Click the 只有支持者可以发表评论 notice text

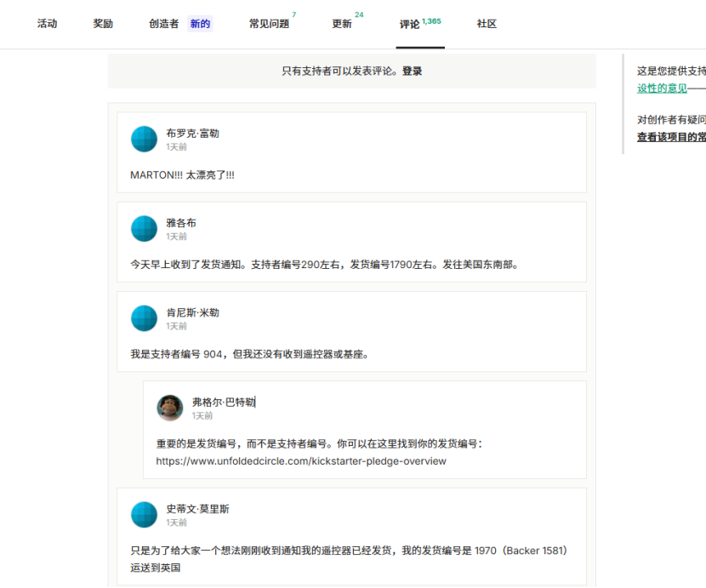click(339, 71)
